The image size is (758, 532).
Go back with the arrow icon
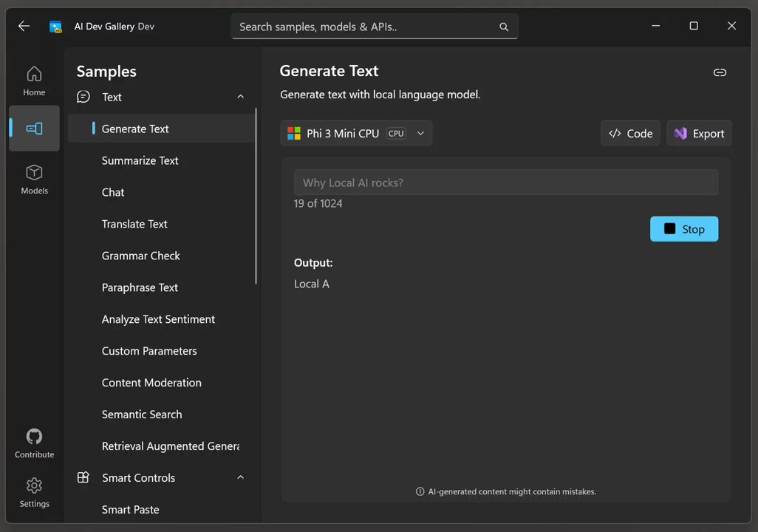pos(24,26)
